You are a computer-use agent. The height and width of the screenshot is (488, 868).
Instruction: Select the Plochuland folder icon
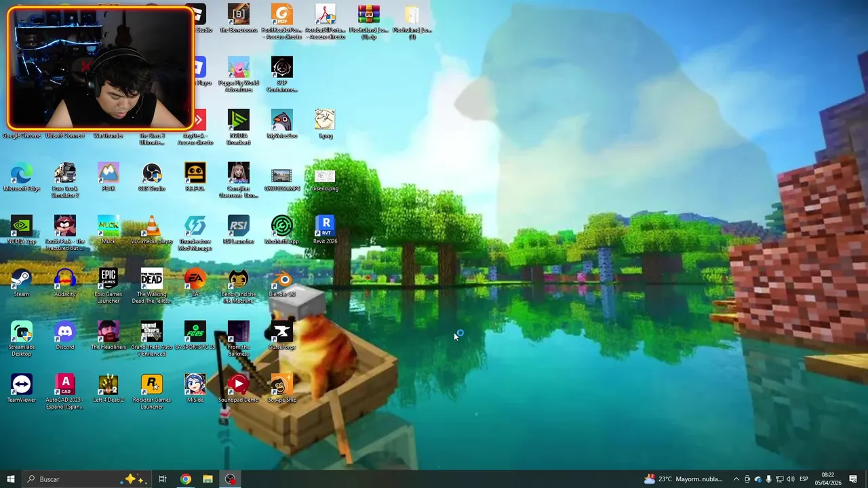click(412, 21)
